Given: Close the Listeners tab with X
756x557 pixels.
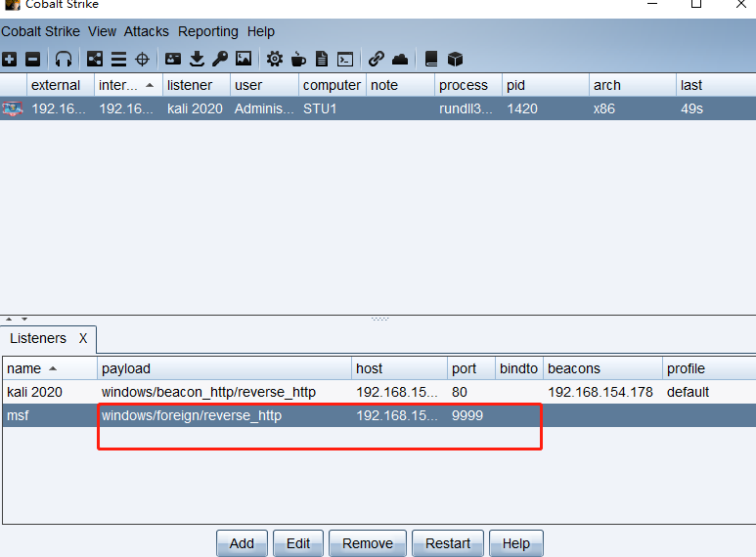Looking at the screenshot, I should [83, 339].
